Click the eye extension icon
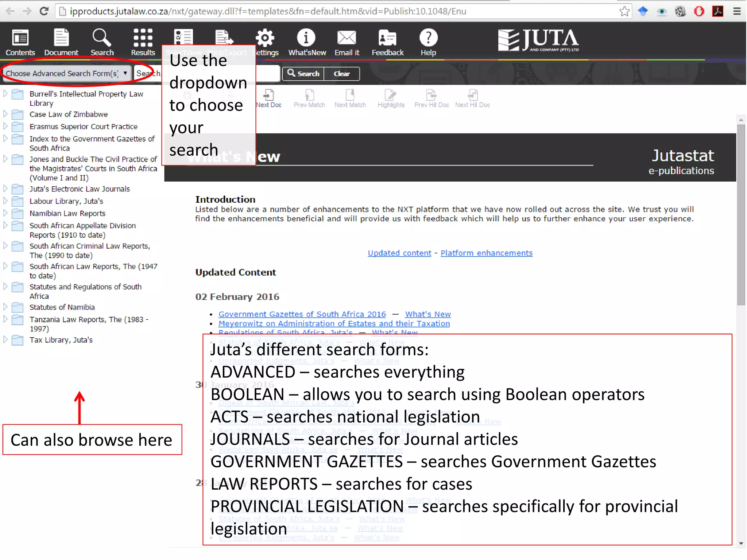747x560 pixels. pos(662,12)
